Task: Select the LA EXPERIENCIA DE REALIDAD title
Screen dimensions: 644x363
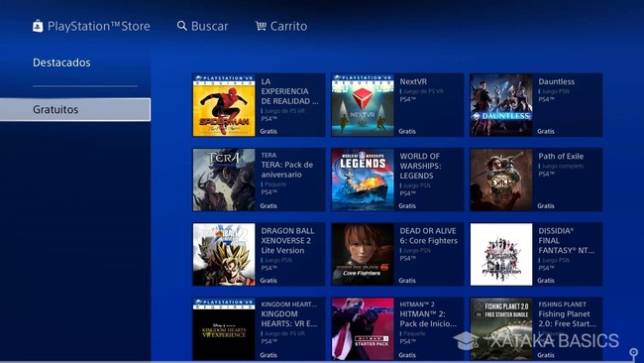Action: [x=289, y=91]
